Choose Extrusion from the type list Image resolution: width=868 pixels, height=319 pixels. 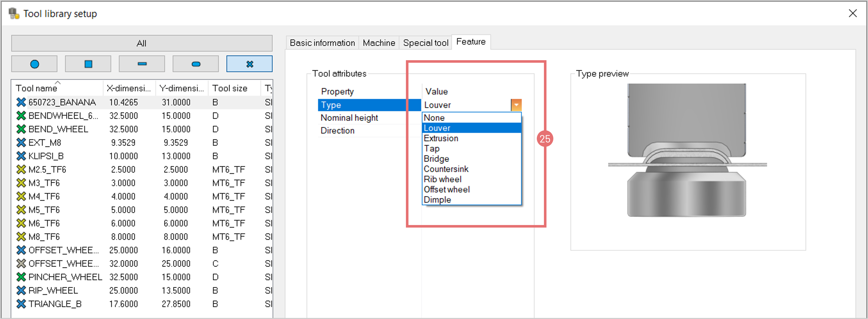pyautogui.click(x=441, y=138)
